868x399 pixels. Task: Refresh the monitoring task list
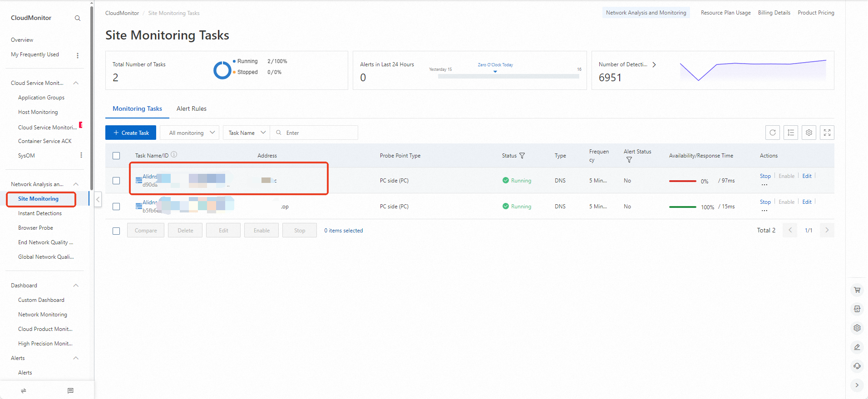click(x=772, y=133)
